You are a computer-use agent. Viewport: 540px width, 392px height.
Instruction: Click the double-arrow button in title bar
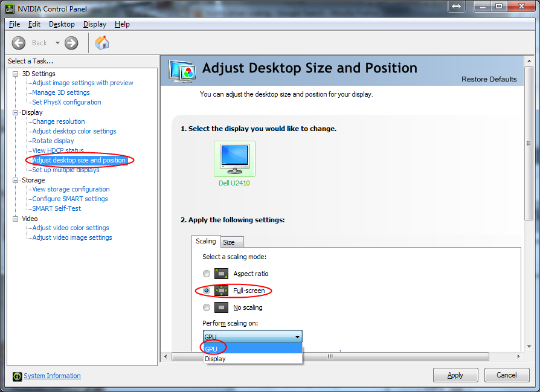[x=456, y=6]
